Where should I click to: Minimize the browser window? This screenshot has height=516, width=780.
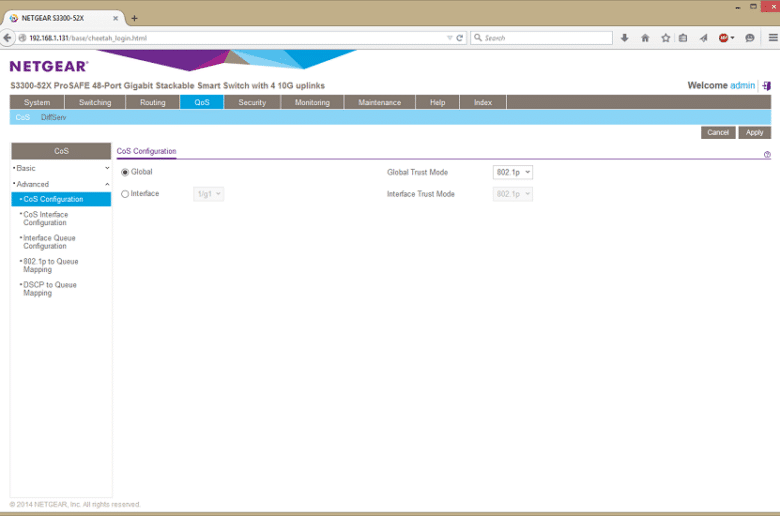tap(738, 7)
